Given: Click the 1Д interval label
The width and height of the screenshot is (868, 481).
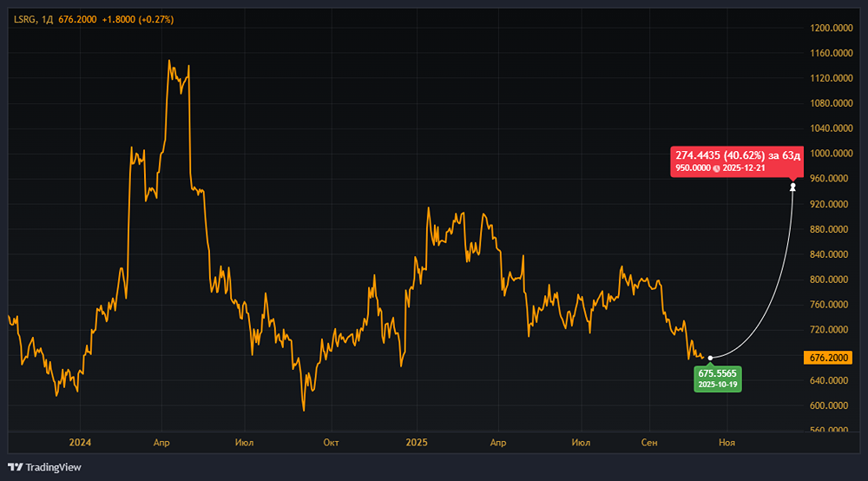Looking at the screenshot, I should pos(47,19).
